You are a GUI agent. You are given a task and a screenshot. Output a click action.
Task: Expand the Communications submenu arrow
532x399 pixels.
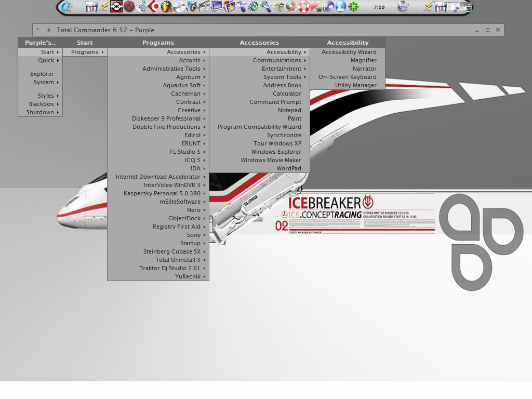point(305,60)
